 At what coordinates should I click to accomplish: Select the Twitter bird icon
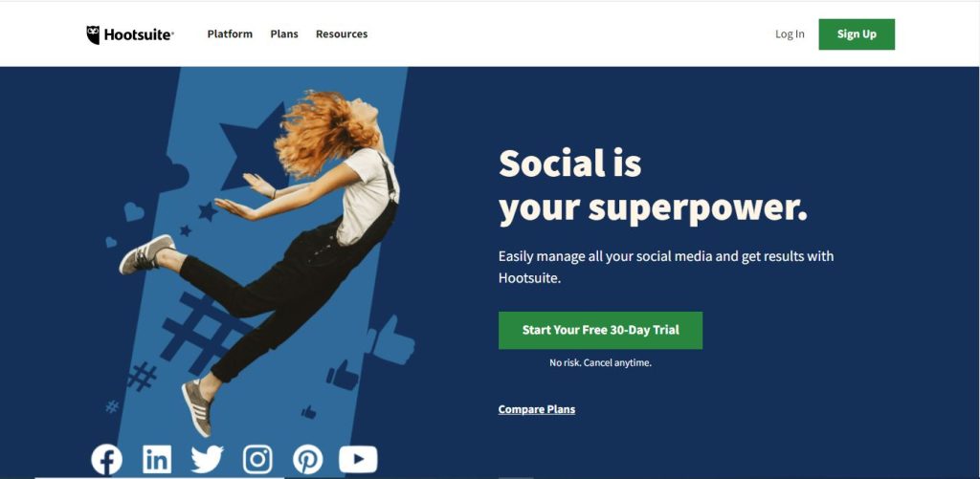click(x=207, y=460)
